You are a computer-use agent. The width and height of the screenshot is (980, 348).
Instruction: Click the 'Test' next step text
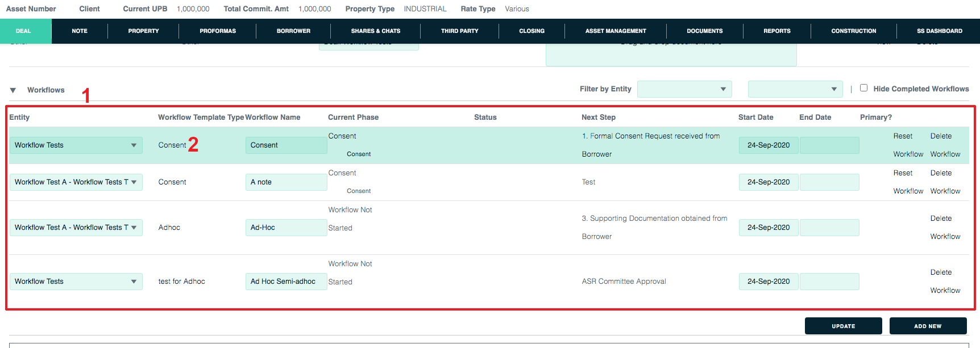coord(588,182)
